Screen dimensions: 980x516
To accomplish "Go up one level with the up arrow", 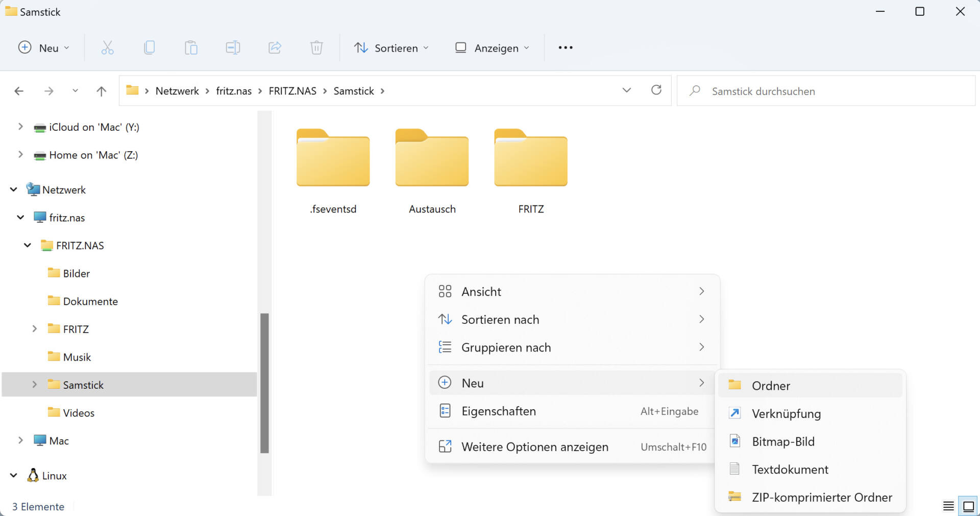I will (x=101, y=91).
